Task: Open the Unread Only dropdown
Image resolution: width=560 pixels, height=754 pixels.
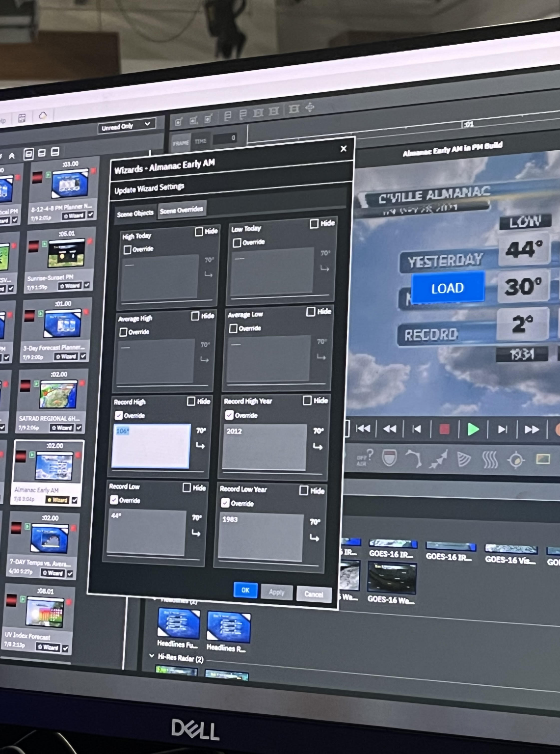Action: [x=127, y=126]
